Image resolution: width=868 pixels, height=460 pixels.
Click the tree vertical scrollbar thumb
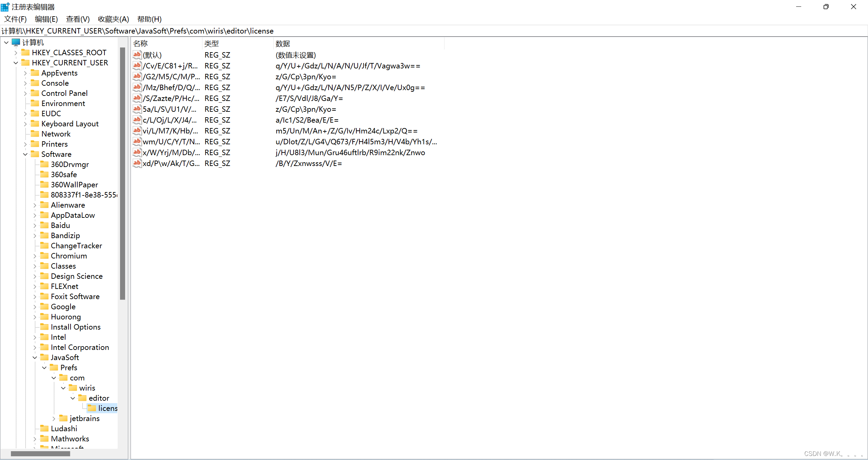122,173
